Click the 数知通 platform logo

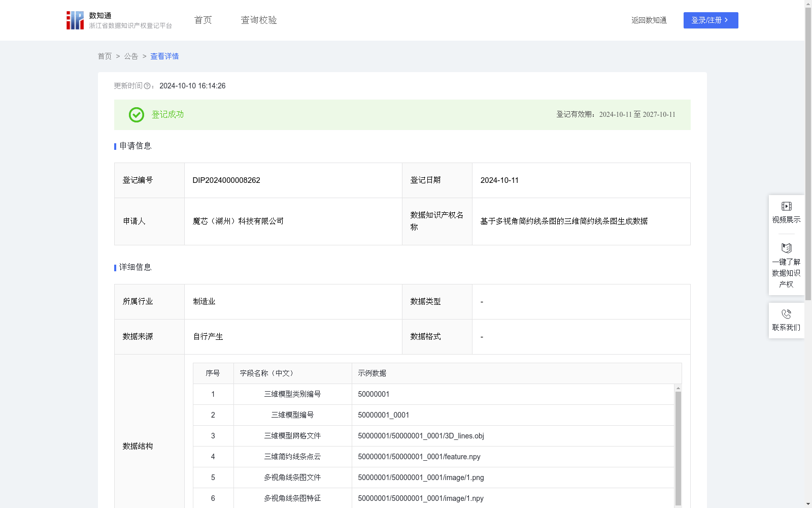[x=119, y=20]
